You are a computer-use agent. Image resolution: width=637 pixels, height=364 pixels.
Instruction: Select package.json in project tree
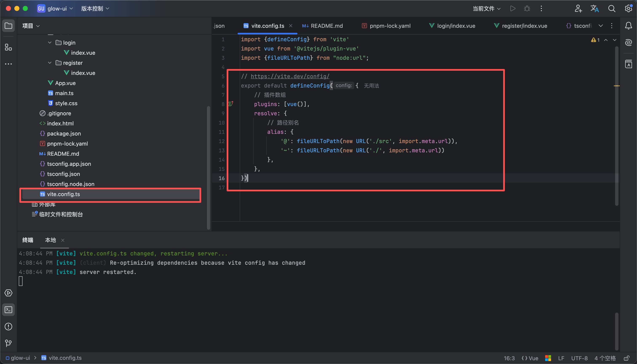[x=64, y=133]
